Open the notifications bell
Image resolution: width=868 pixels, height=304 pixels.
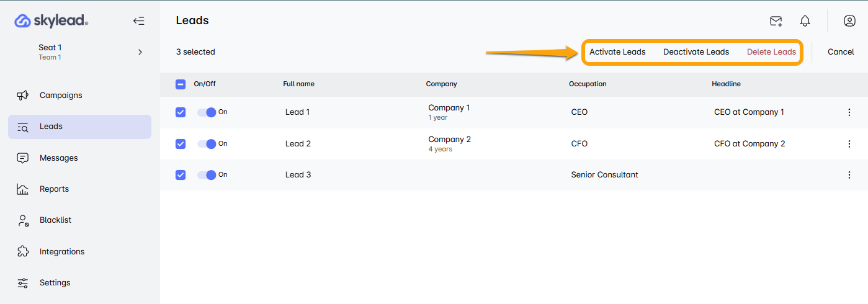805,21
